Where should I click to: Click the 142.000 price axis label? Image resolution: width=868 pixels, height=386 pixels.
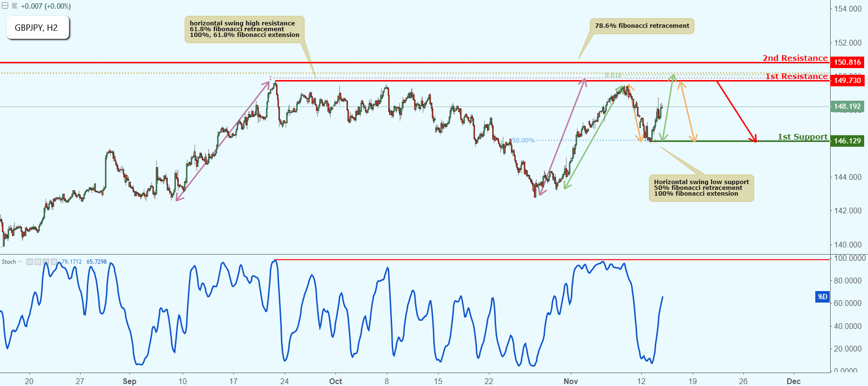(847, 211)
